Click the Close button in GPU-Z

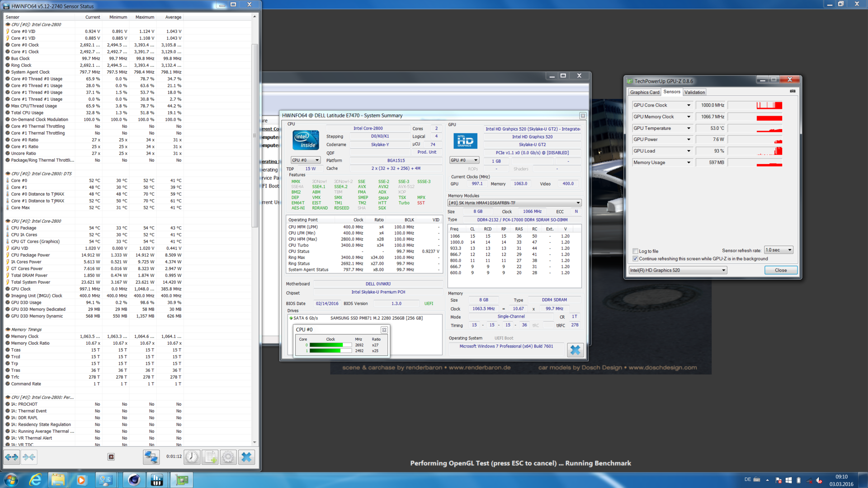tap(781, 270)
